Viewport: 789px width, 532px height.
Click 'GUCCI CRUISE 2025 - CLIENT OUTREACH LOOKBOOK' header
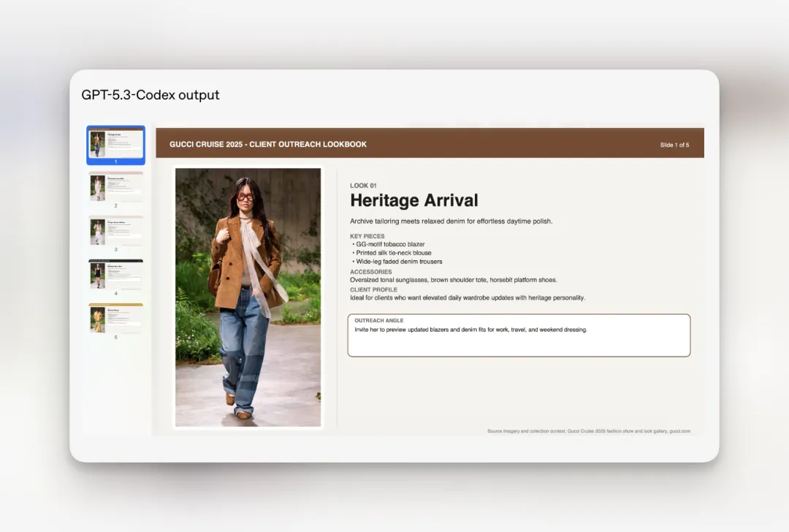[x=268, y=145]
